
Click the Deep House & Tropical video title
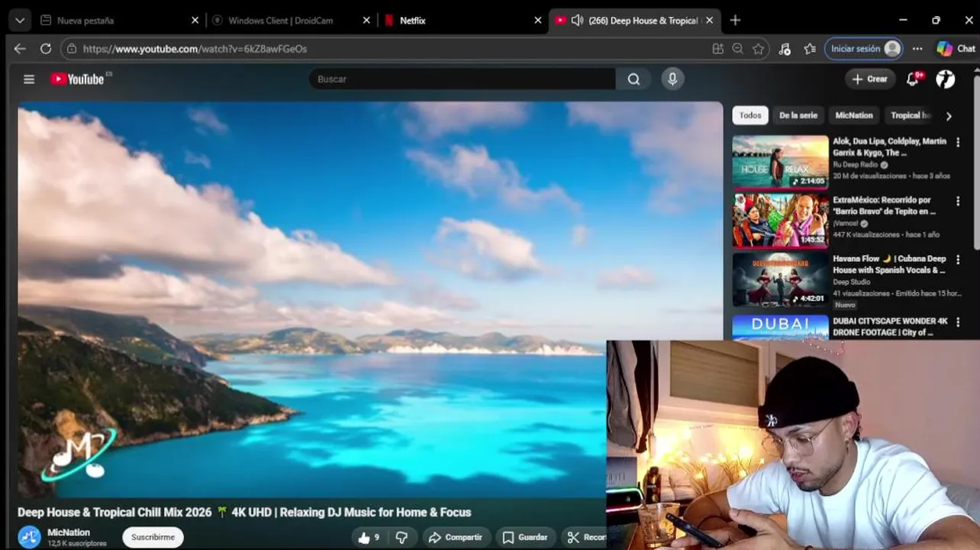point(244,513)
